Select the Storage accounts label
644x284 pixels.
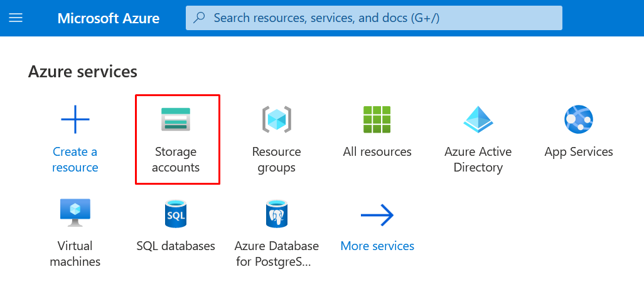pyautogui.click(x=176, y=160)
